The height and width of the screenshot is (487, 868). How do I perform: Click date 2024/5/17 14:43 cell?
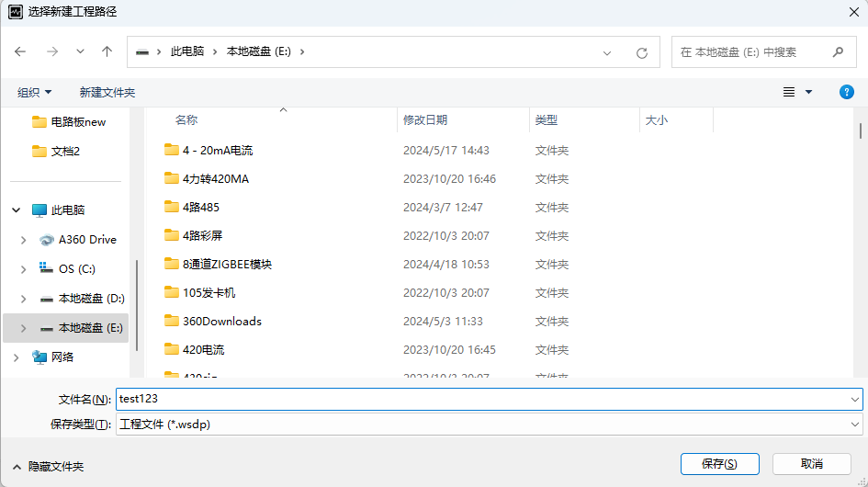click(x=446, y=151)
